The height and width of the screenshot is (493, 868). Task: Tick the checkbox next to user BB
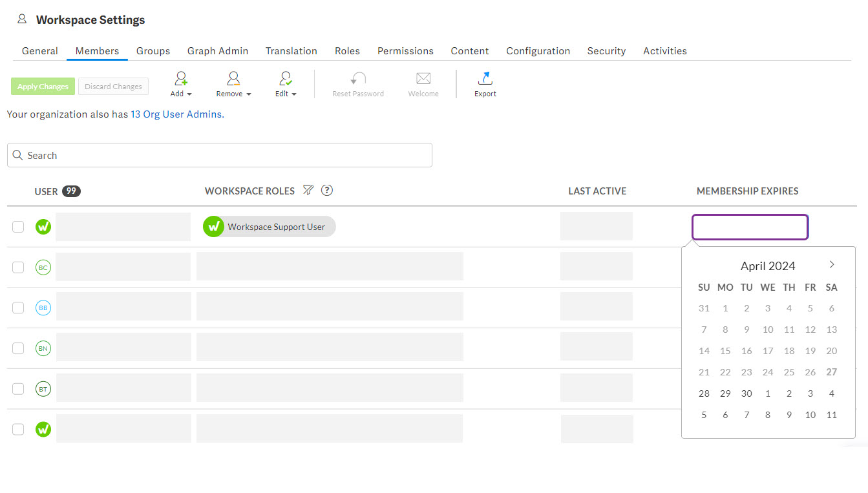click(17, 308)
